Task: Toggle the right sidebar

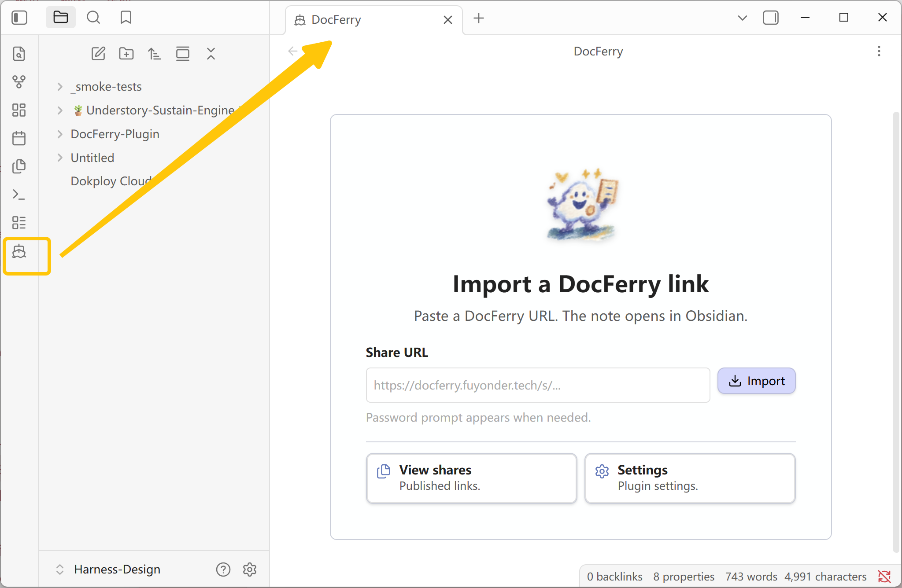Action: (771, 18)
